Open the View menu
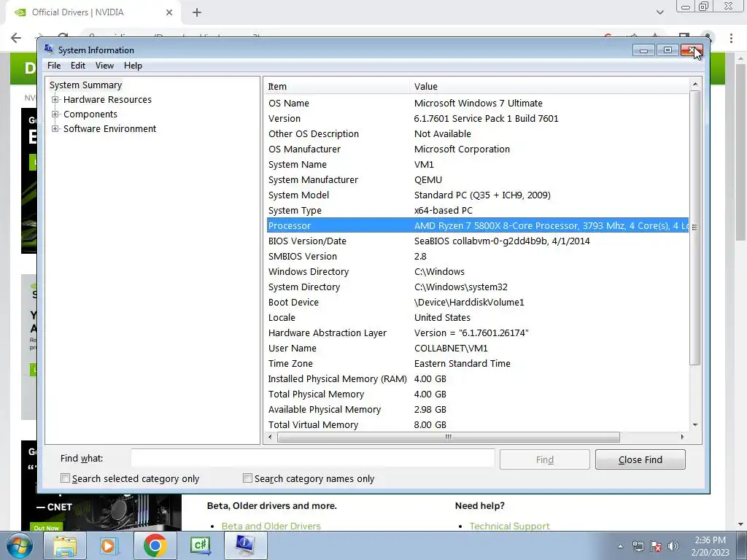The width and height of the screenshot is (747, 560). coord(104,66)
